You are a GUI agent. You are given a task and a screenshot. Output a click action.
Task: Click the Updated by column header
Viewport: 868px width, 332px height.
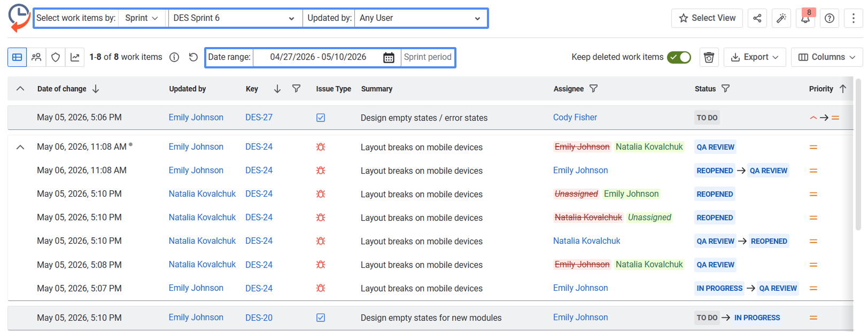[x=188, y=89]
